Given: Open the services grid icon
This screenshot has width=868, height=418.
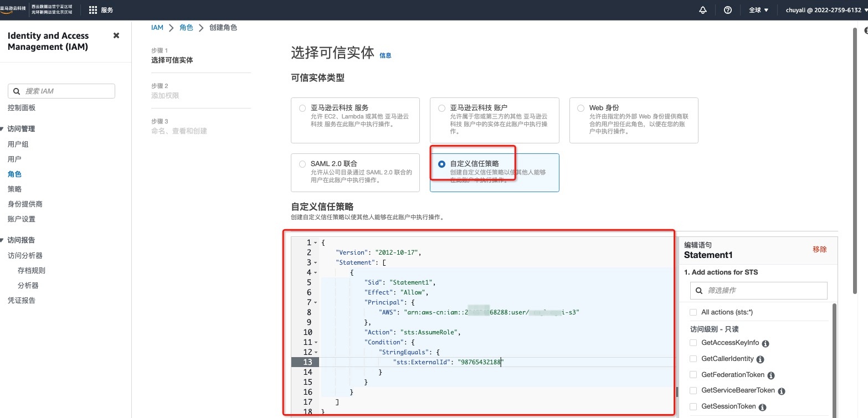Looking at the screenshot, I should (x=93, y=10).
